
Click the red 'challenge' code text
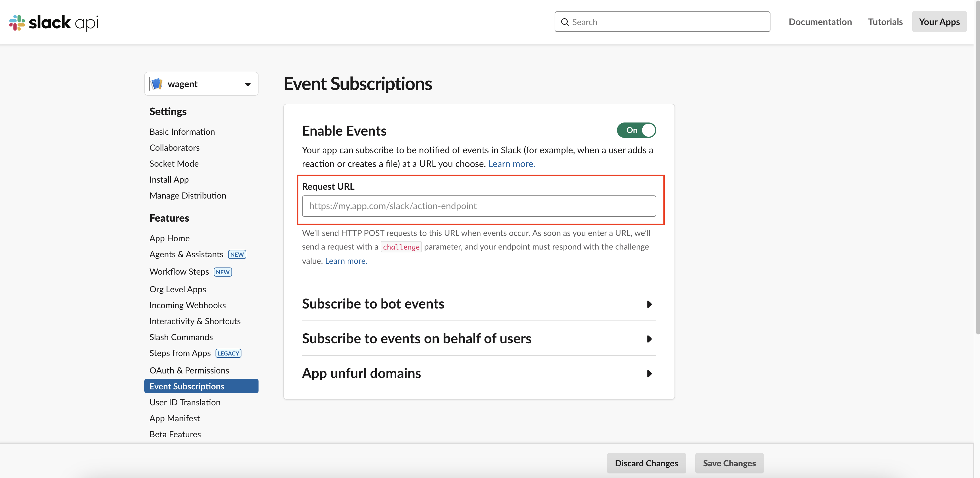pyautogui.click(x=401, y=247)
